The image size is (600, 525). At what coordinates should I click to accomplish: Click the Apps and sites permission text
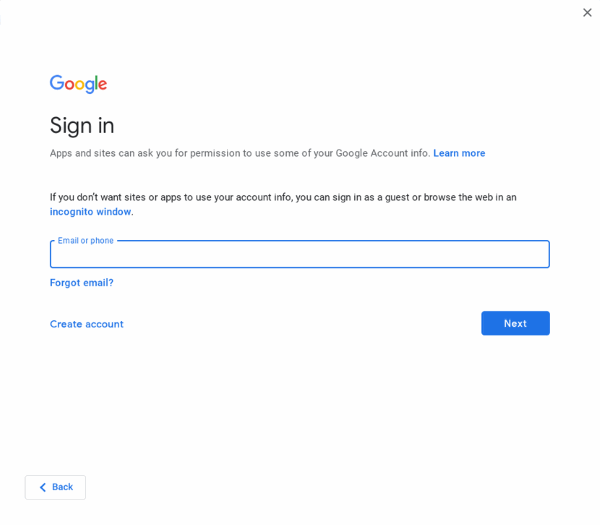click(x=240, y=153)
